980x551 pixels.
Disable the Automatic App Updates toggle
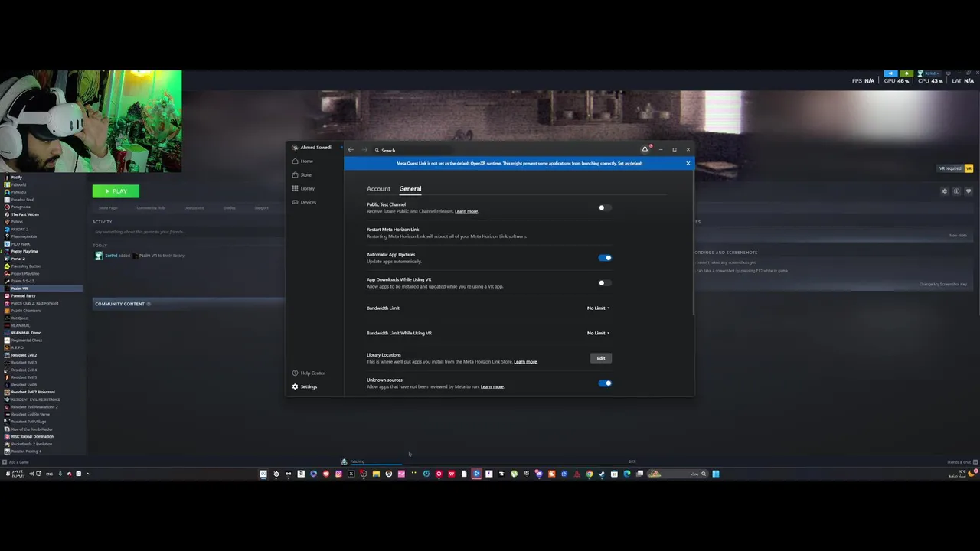[x=605, y=258]
